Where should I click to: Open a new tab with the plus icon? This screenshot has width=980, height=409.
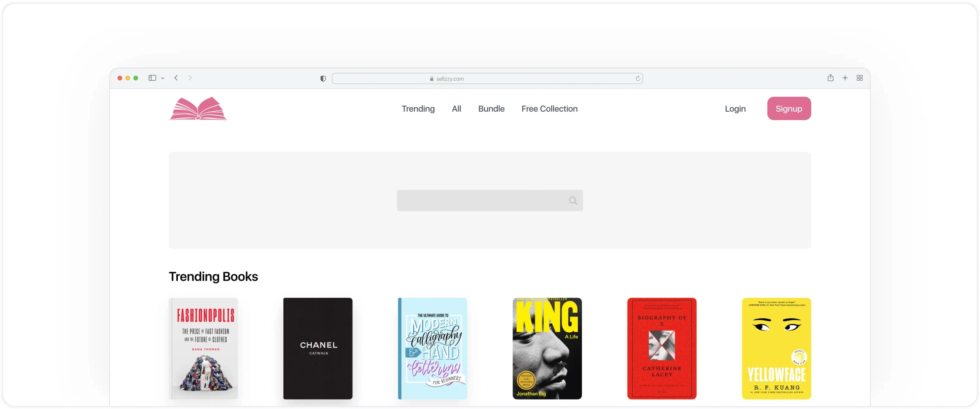(x=845, y=78)
